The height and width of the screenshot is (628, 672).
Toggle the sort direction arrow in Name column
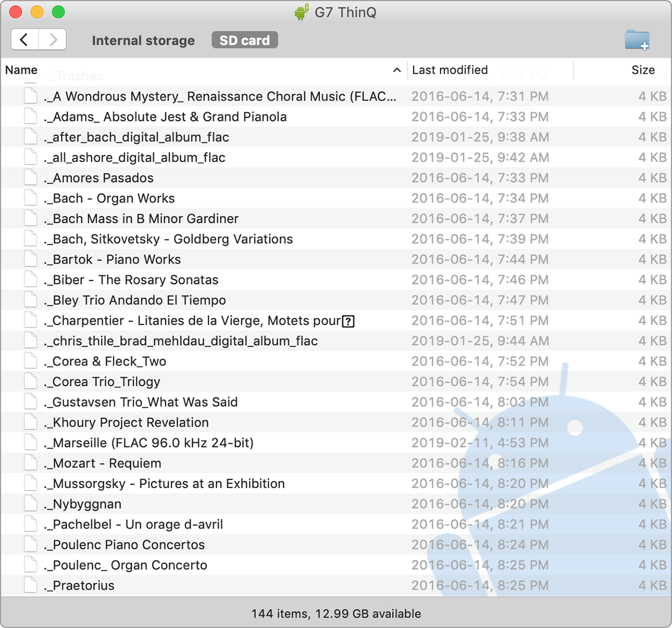396,70
